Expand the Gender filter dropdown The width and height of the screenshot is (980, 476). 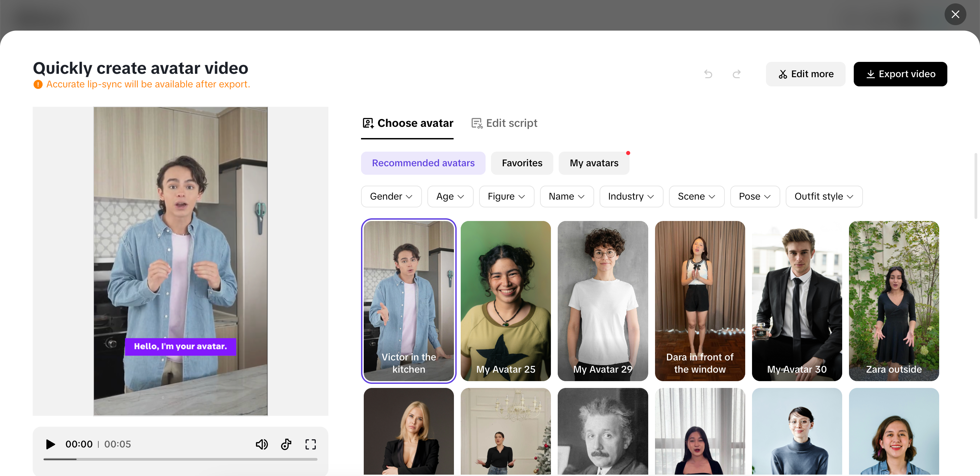pyautogui.click(x=391, y=197)
